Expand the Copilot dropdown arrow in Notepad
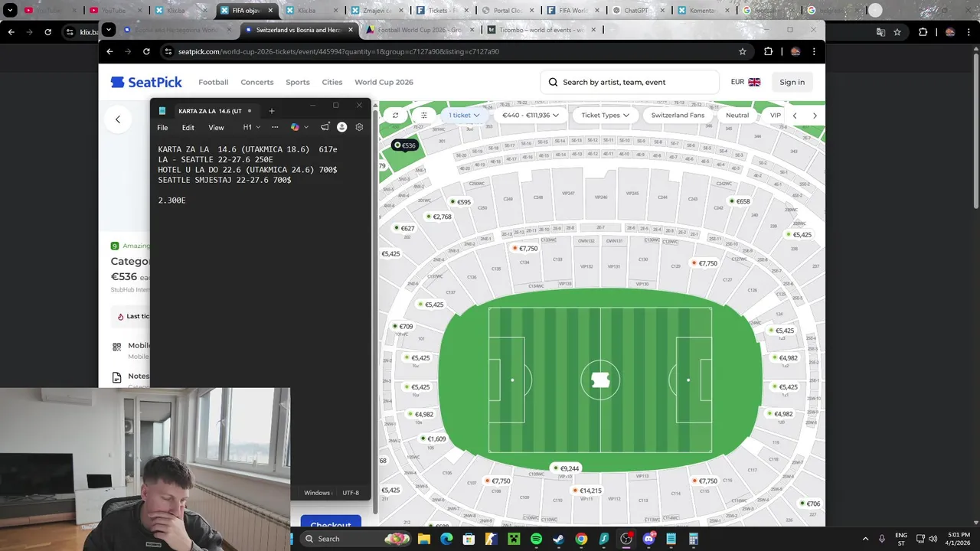Image resolution: width=980 pixels, height=551 pixels. [306, 127]
